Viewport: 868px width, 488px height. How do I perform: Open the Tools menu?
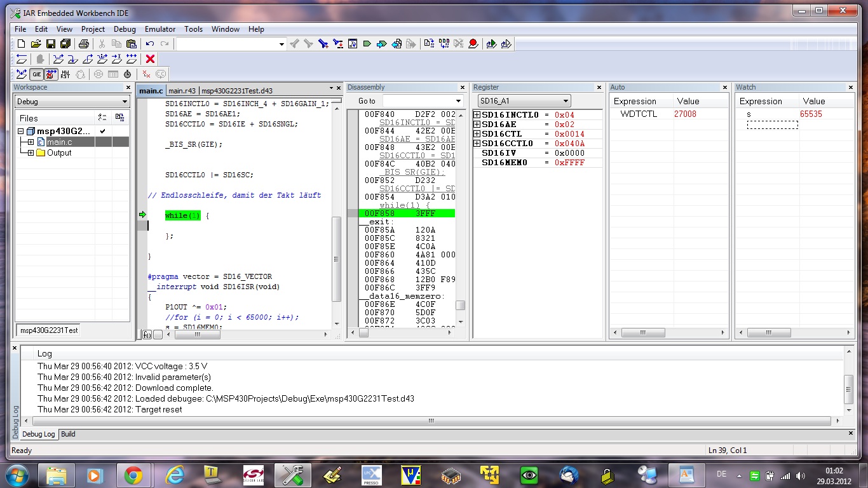193,29
